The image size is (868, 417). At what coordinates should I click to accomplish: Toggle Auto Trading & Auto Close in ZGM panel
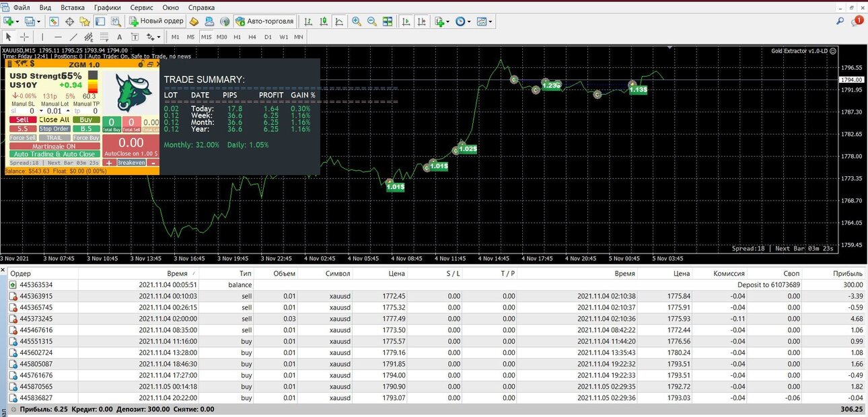(x=55, y=154)
